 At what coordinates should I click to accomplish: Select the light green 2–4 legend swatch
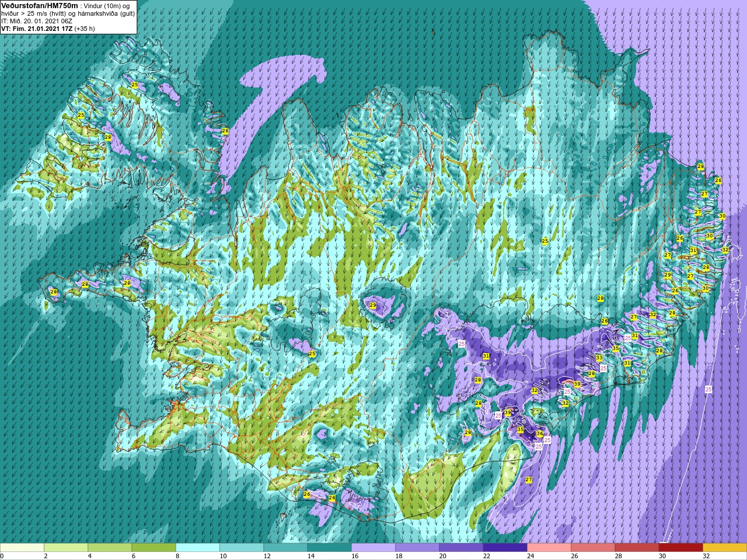tap(66, 548)
